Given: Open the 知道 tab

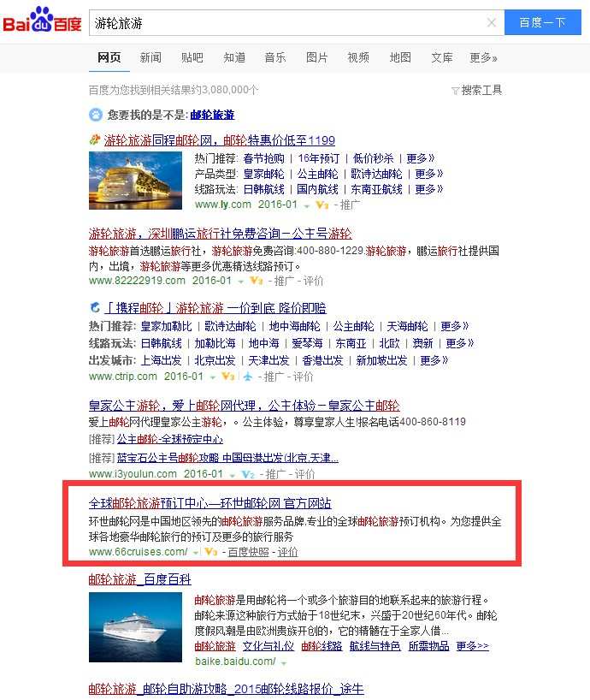Looking at the screenshot, I should point(234,57).
